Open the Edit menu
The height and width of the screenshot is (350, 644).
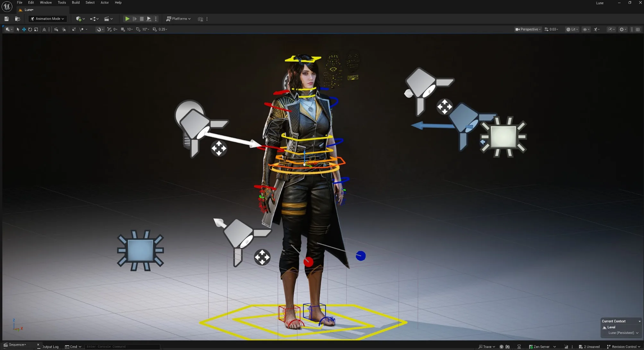point(31,3)
